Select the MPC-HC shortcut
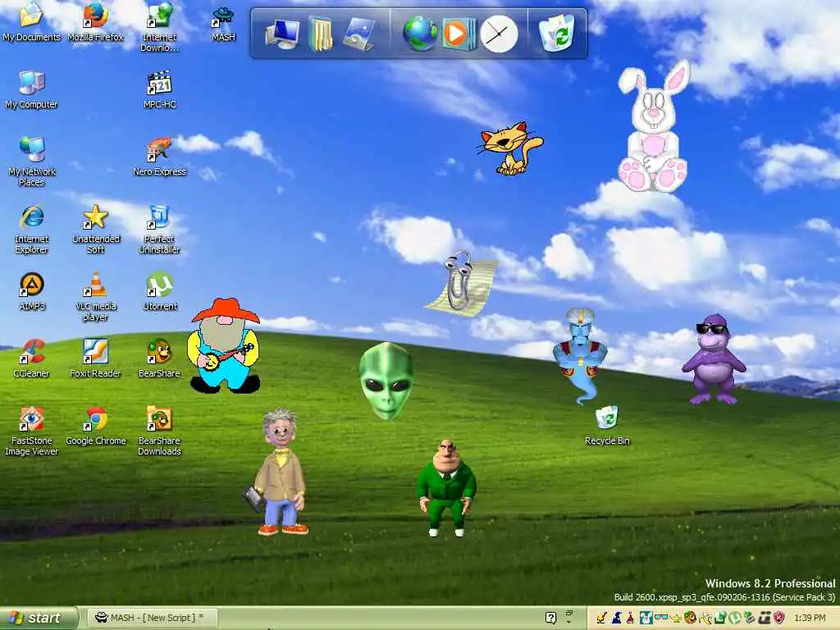 click(160, 89)
